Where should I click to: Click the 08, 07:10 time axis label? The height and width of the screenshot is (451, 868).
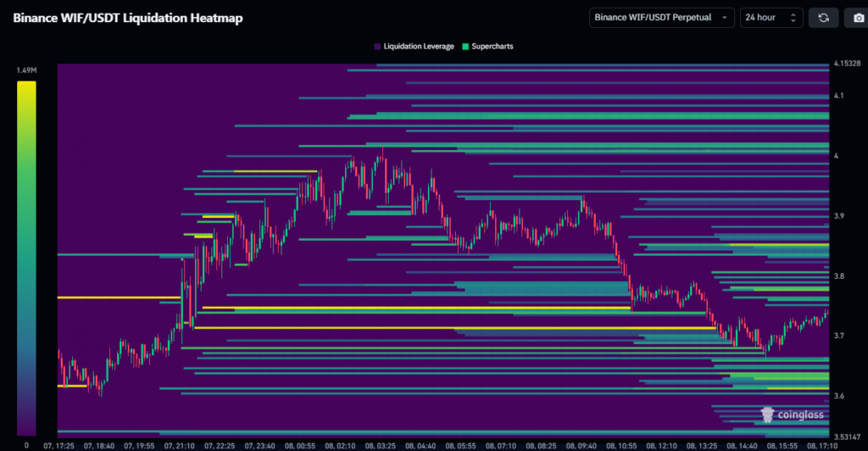[500, 445]
